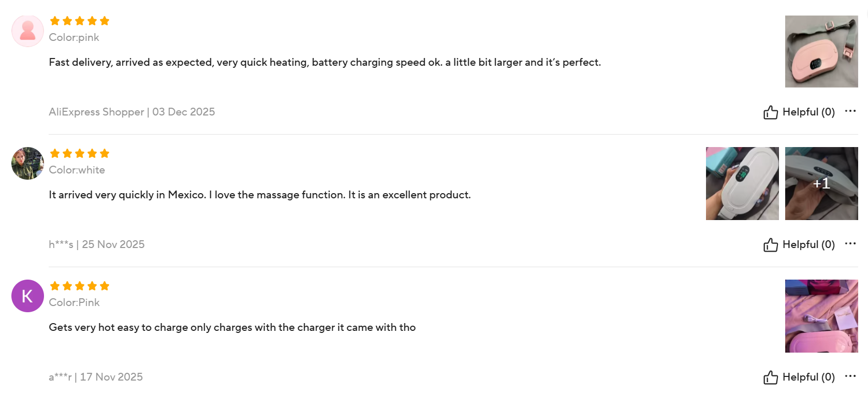Click the purple K avatar
The image size is (868, 393).
(27, 296)
